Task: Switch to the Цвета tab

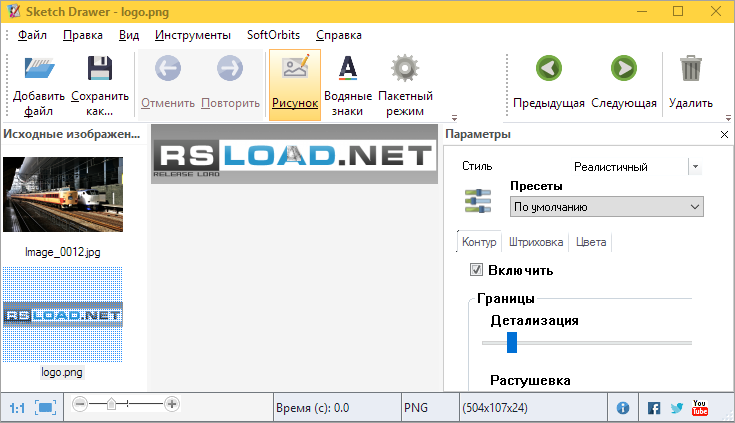Action: (x=591, y=242)
